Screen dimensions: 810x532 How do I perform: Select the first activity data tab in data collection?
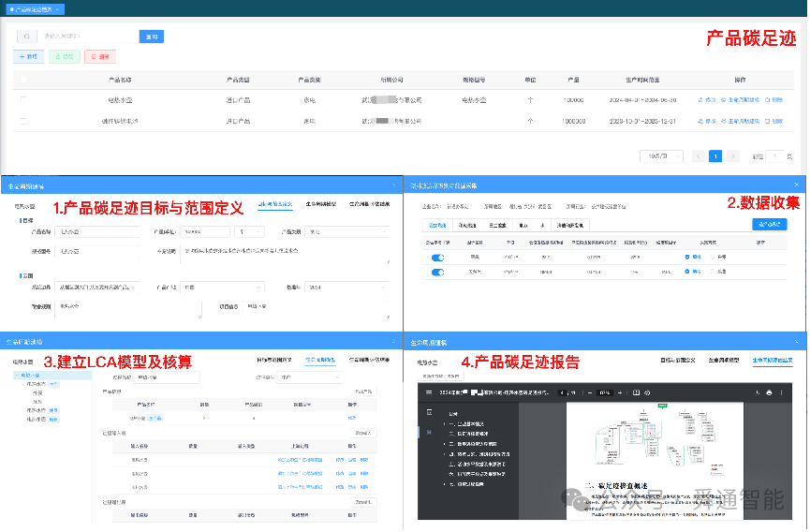[437, 225]
